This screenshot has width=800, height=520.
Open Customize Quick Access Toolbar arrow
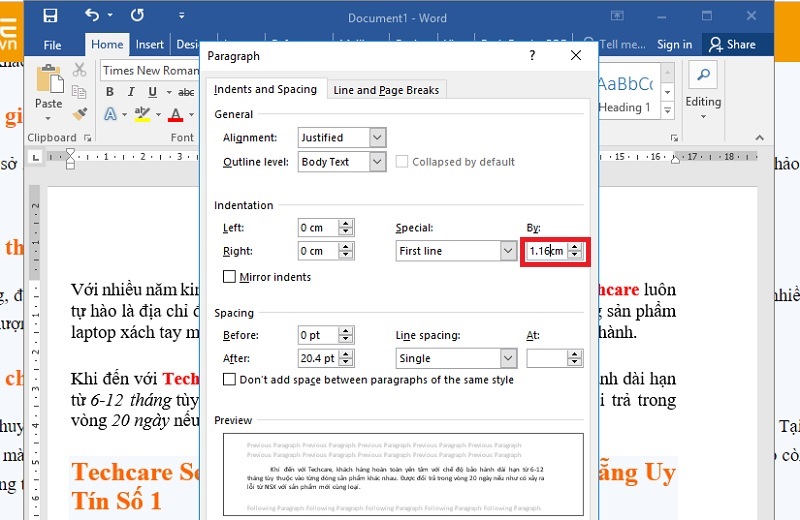click(182, 16)
